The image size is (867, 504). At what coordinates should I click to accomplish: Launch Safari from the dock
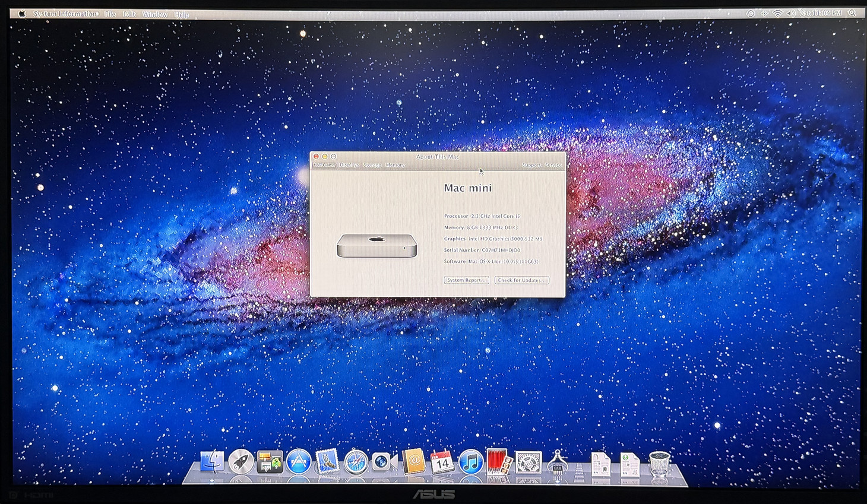tap(356, 461)
